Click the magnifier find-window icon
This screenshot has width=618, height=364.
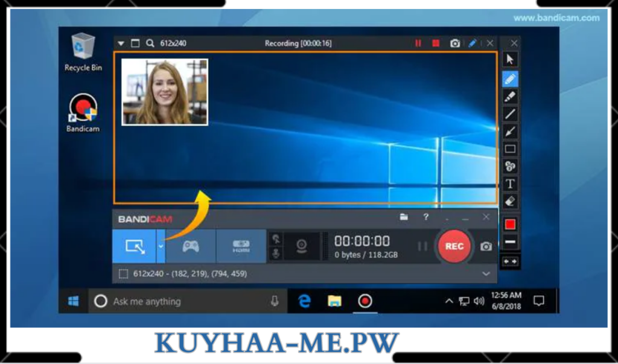pyautogui.click(x=150, y=43)
